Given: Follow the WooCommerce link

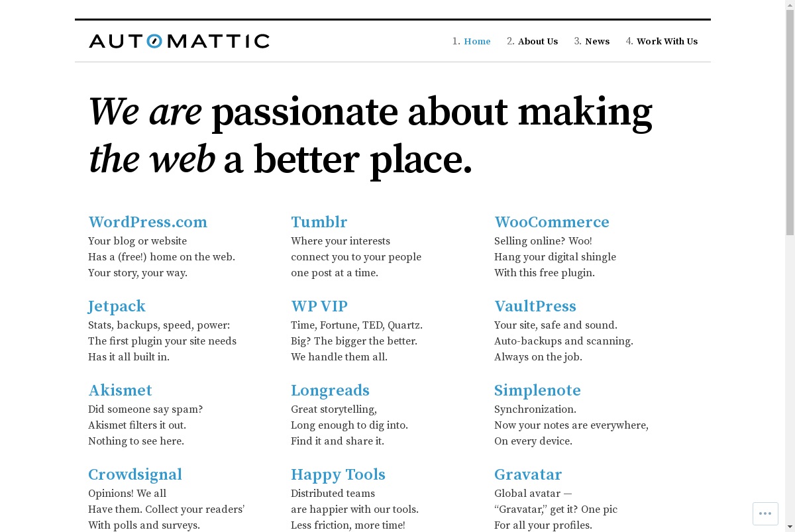Looking at the screenshot, I should point(552,222).
